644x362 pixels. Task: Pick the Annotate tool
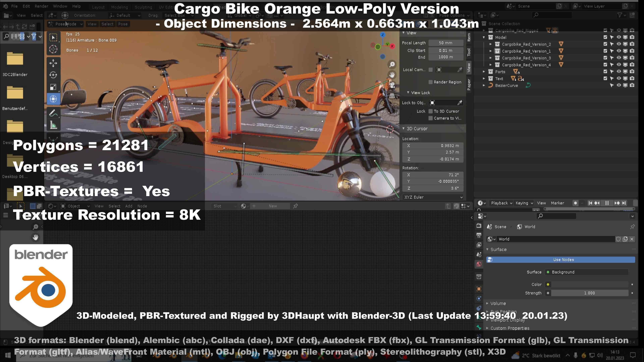53,113
